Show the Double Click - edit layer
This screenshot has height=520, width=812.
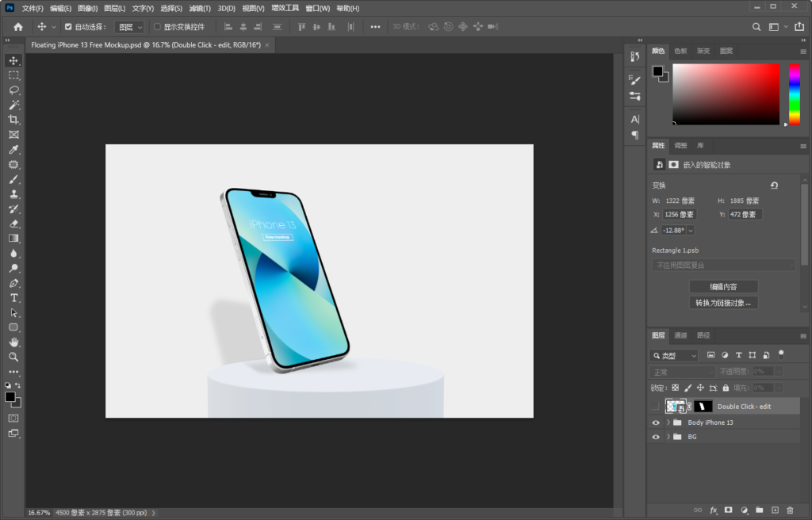pos(656,407)
